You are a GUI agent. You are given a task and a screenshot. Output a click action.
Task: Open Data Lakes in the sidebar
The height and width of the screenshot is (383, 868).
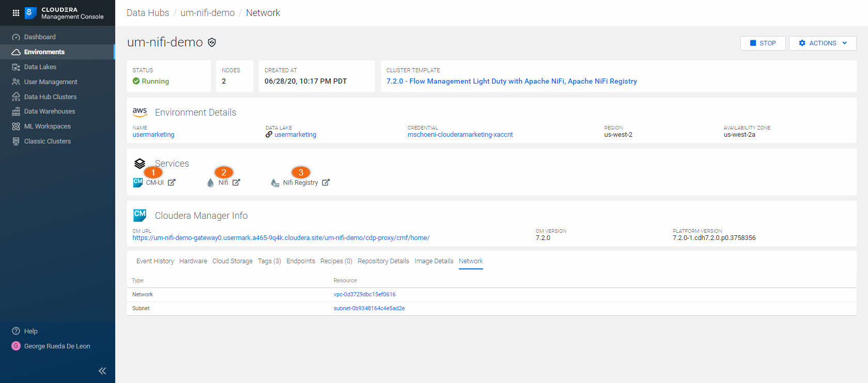(40, 67)
